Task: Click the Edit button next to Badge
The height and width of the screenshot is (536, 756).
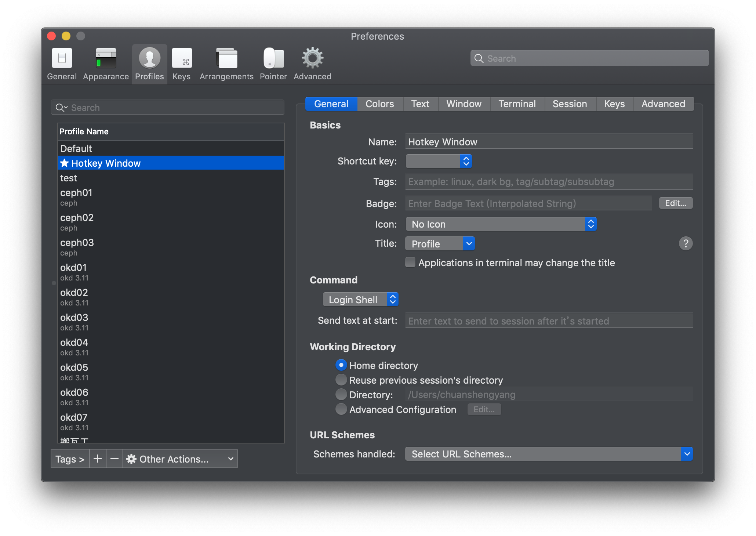Action: click(x=676, y=203)
